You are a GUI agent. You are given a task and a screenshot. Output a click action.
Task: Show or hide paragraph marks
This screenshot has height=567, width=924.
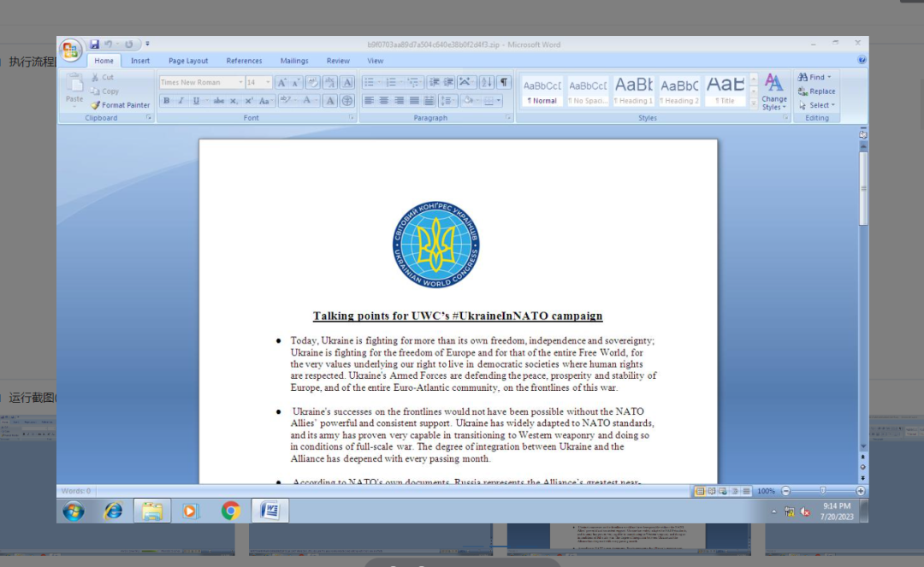(x=504, y=83)
